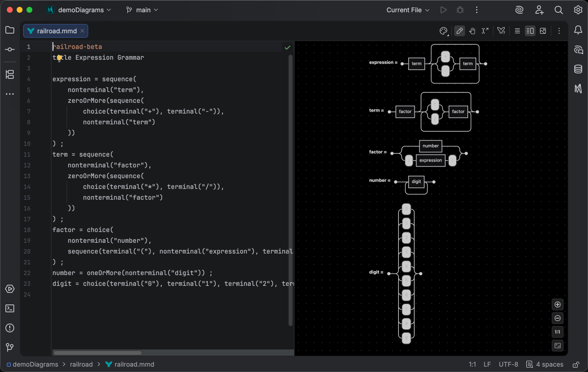Open Search Everywhere magnifier

559,10
